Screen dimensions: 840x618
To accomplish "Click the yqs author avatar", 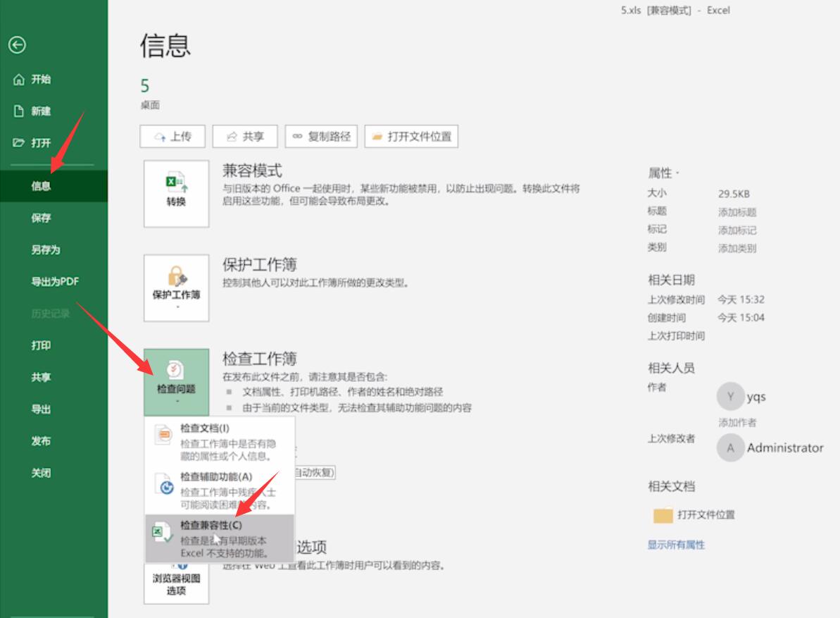I will point(730,397).
